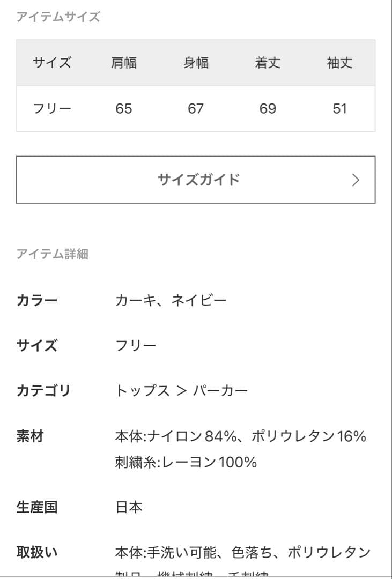Image resolution: width=392 pixels, height=579 pixels.
Task: Click the 取扱い detail label
Action: [37, 552]
